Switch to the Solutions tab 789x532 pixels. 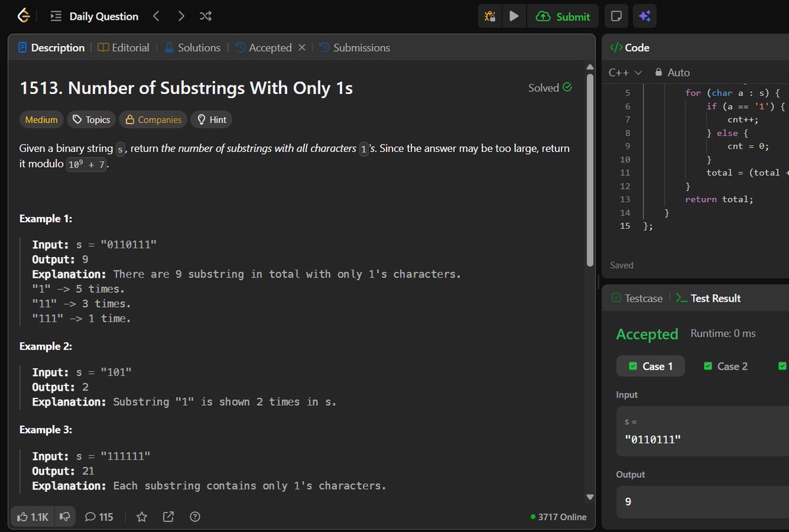(192, 47)
